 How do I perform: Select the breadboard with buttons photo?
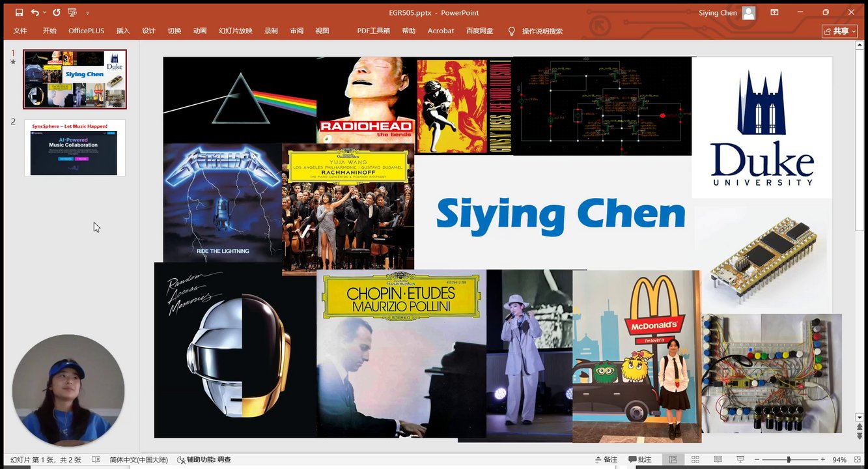click(x=772, y=373)
